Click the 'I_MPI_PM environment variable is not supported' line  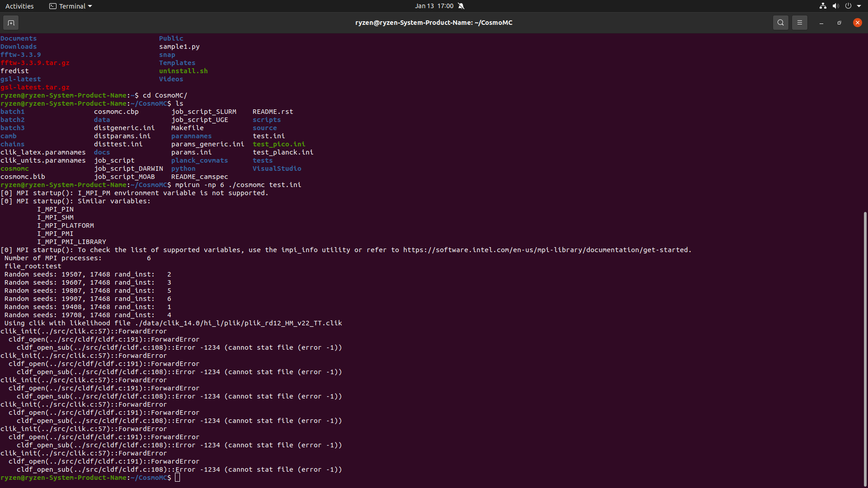pyautogui.click(x=134, y=193)
